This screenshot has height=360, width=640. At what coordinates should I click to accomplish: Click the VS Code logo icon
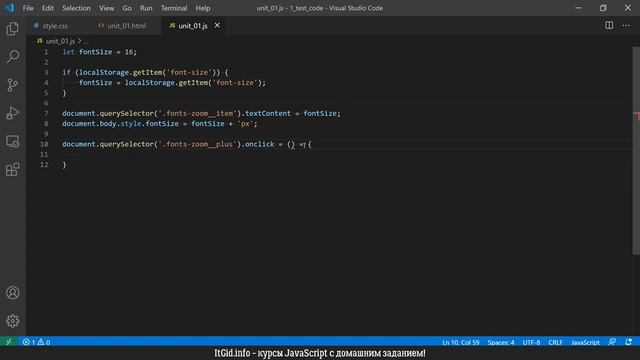[x=9, y=8]
